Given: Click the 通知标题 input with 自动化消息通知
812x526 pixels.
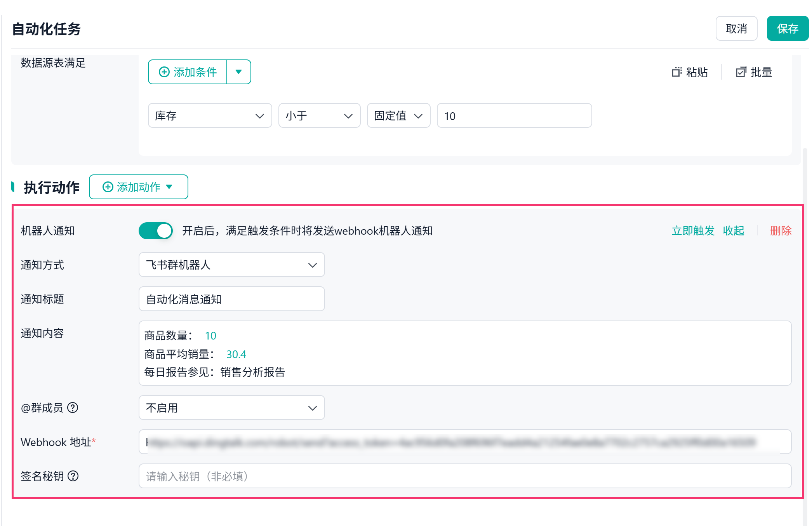Looking at the screenshot, I should [x=231, y=299].
